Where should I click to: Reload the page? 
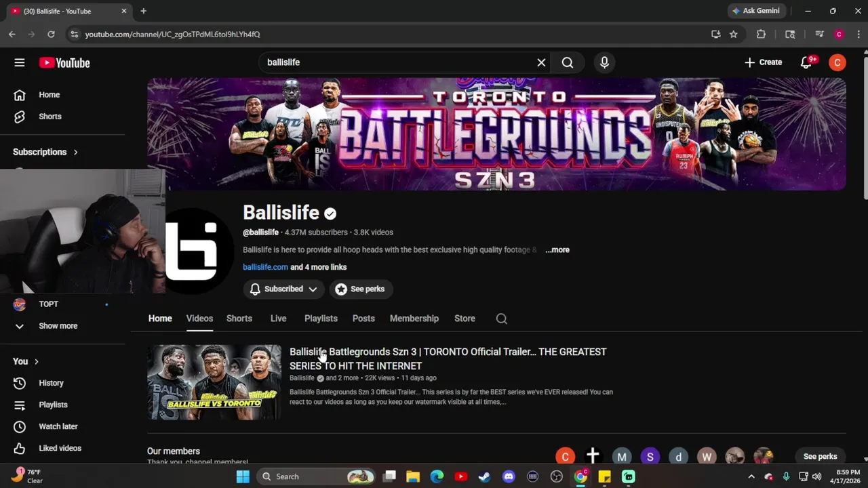tap(51, 34)
